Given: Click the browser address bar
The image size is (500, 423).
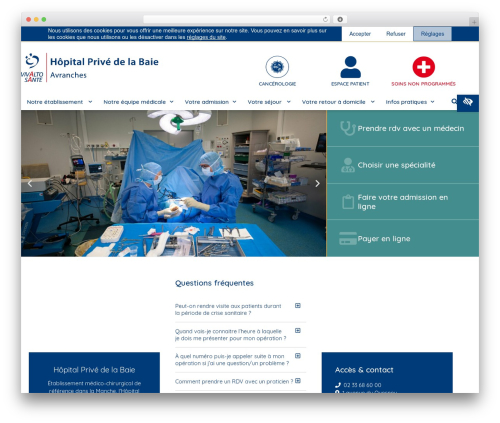Looking at the screenshot, I should (x=236, y=20).
